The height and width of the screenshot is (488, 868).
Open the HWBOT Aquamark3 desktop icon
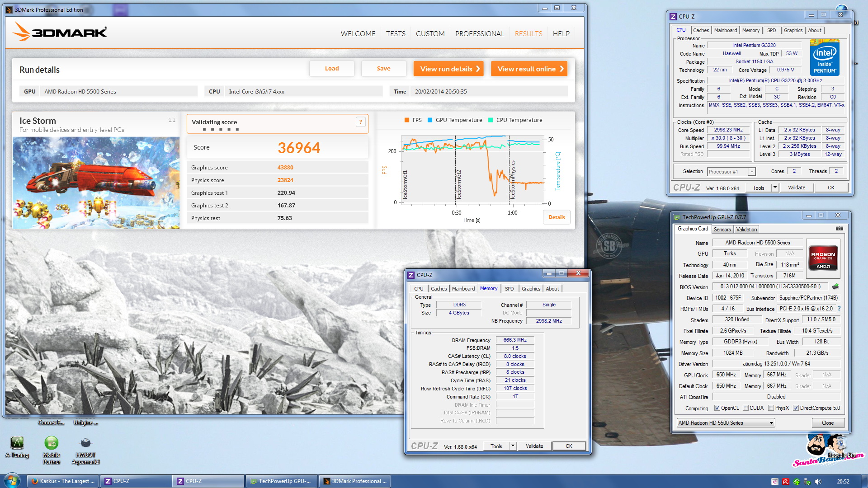[x=85, y=450]
